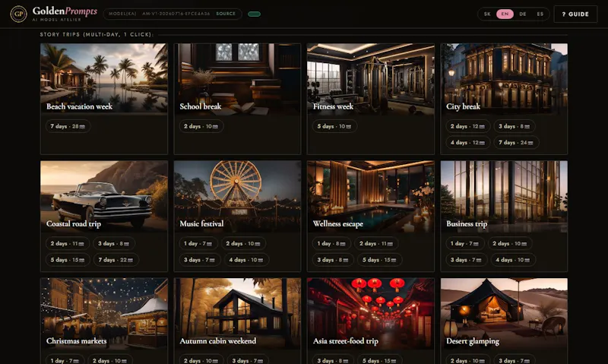The image size is (608, 364).
Task: Choose Coastal road trip 7 days · 22
Action: pyautogui.click(x=116, y=260)
